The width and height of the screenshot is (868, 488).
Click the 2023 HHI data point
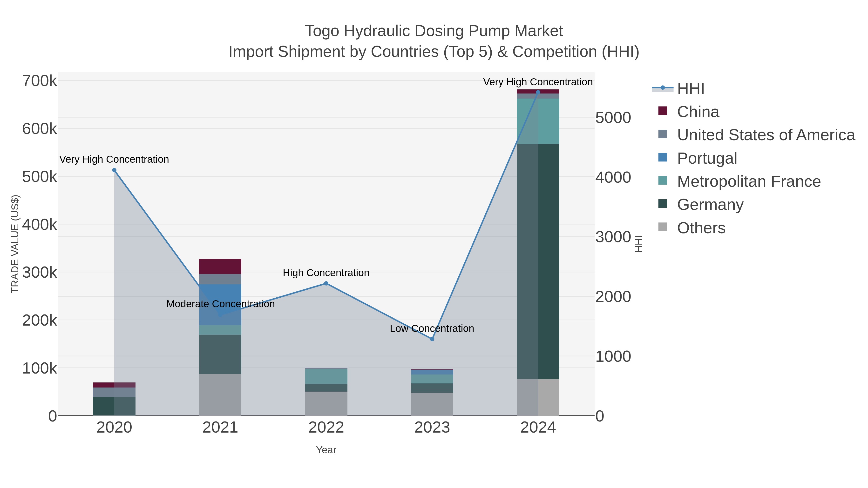click(x=432, y=339)
